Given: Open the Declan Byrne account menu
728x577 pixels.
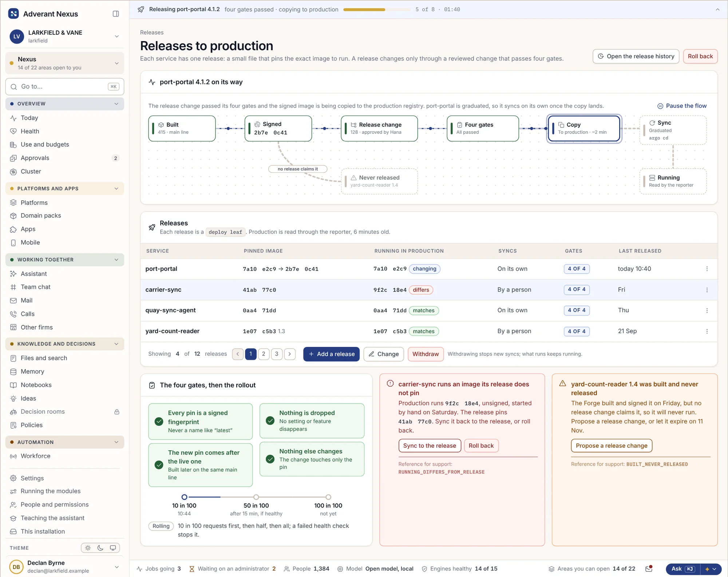Looking at the screenshot, I should click(x=65, y=567).
